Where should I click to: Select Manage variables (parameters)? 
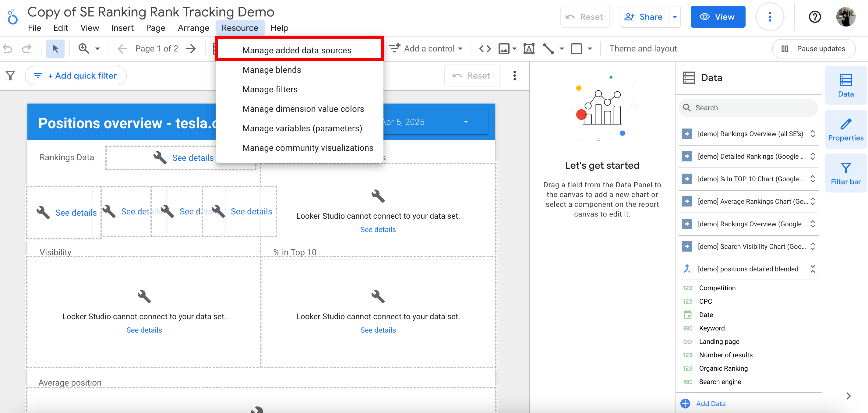tap(299, 128)
